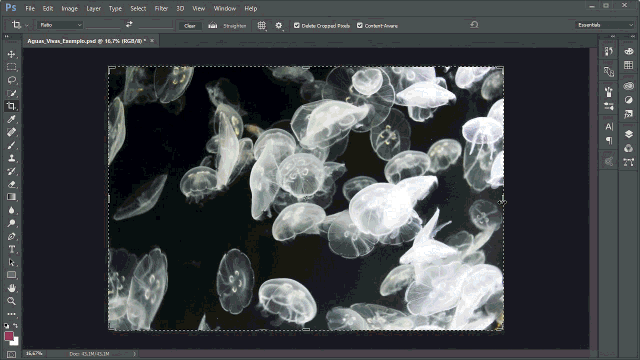
Task: Select the Pen tool
Action: (x=11, y=236)
